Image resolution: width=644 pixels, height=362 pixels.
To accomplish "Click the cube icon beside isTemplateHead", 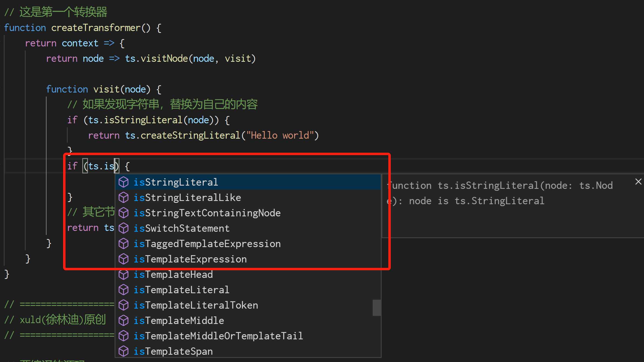I will [124, 274].
